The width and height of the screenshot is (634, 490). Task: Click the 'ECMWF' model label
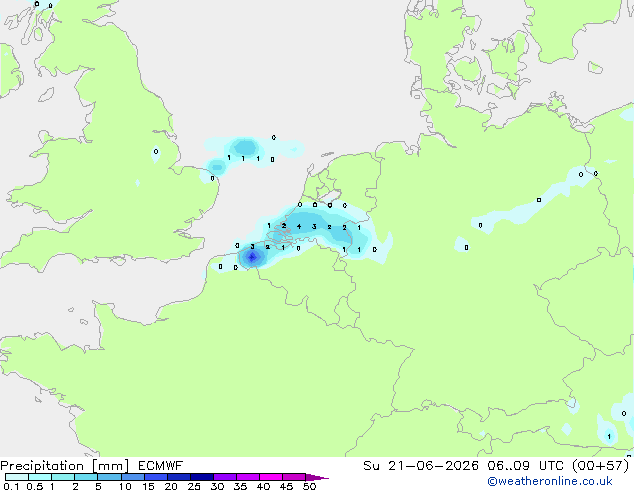[161, 466]
